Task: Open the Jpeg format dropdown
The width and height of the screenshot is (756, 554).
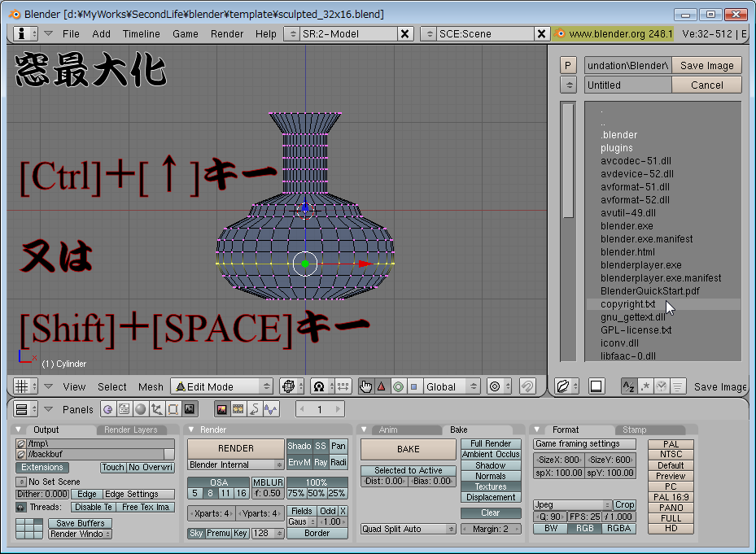Action: point(573,505)
